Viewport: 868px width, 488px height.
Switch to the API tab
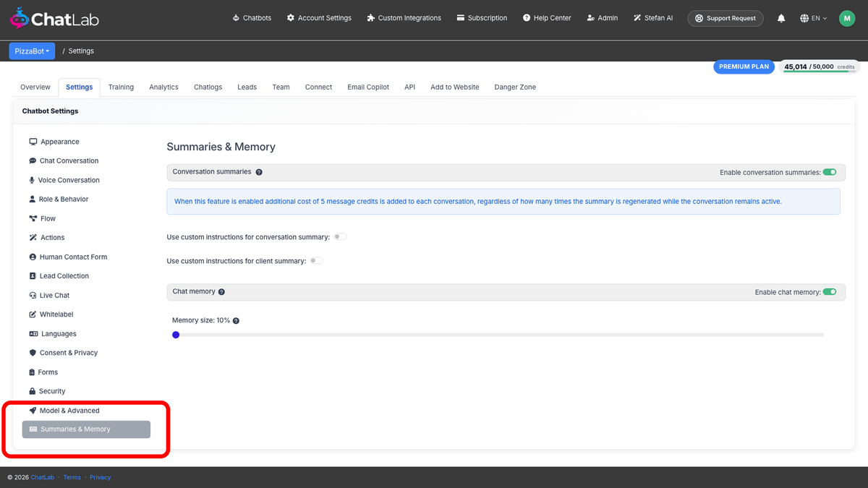point(410,87)
